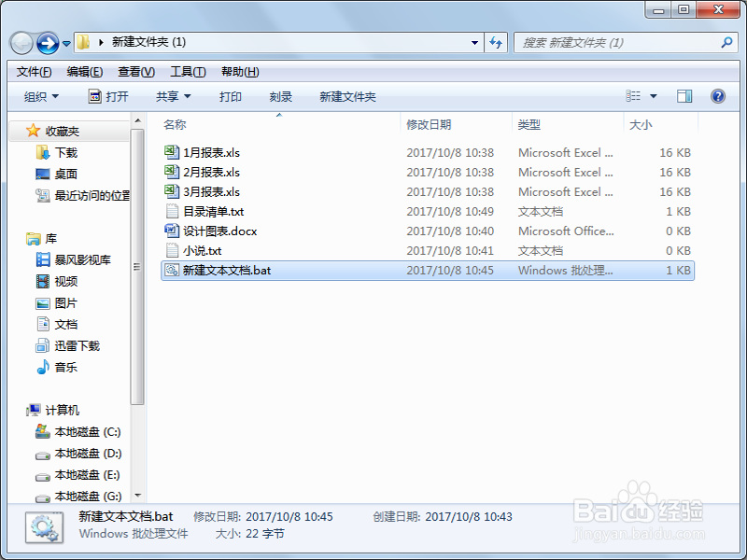Screen dimensions: 747x560
Task: Open the 文档 library
Action: click(65, 324)
